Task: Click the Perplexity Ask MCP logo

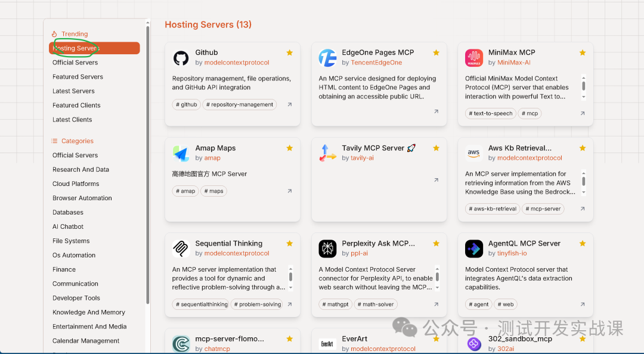Action: point(327,249)
